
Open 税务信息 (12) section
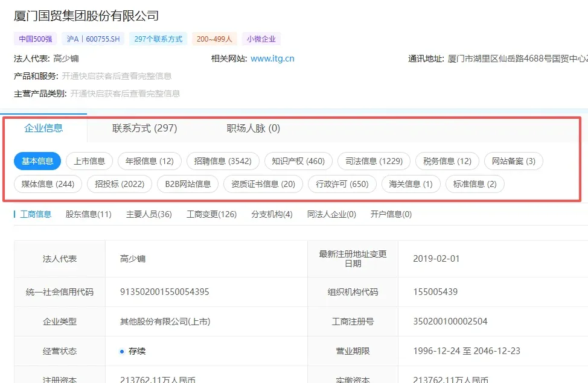447,161
